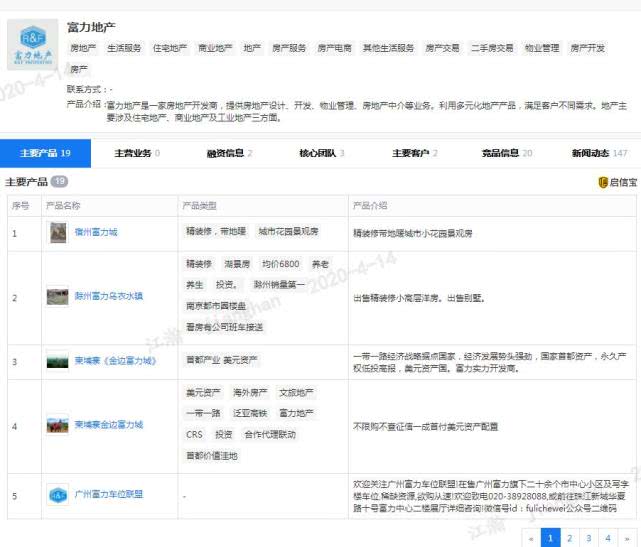The height and width of the screenshot is (547, 641).
Task: Click the CRS tag
Action: (x=195, y=435)
